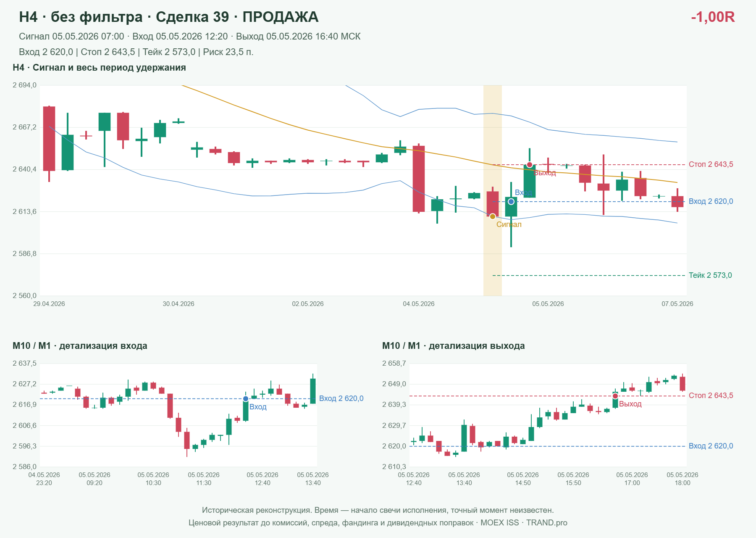This screenshot has width=756, height=538.
Task: Click the '2 586,0' value in entry detail chart
Action: 24,467
